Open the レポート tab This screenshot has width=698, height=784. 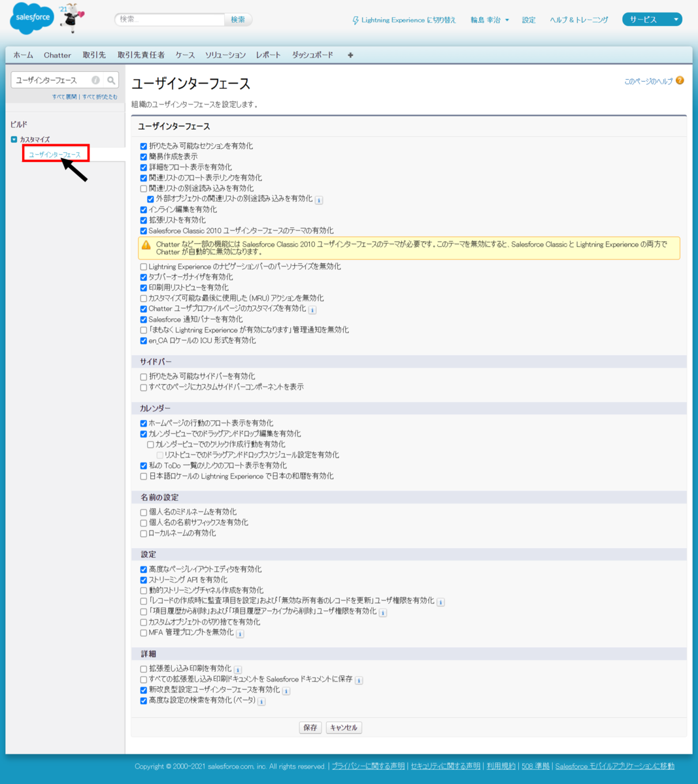[269, 56]
